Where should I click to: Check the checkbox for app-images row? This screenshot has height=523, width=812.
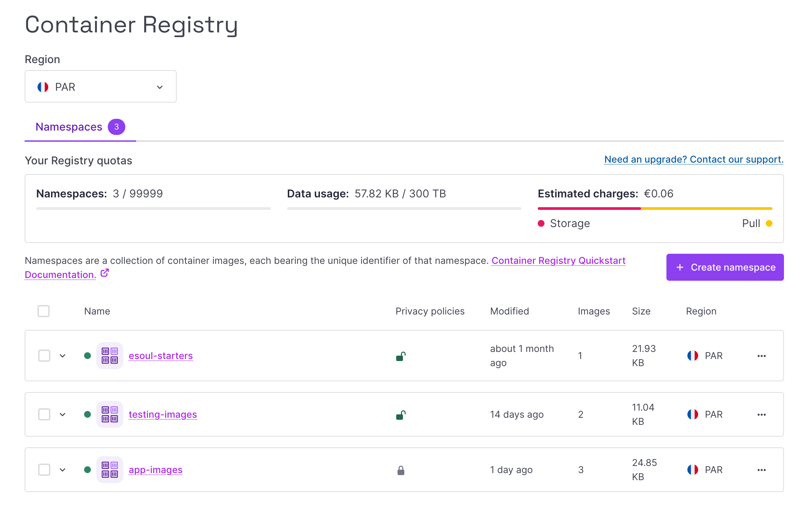click(44, 469)
